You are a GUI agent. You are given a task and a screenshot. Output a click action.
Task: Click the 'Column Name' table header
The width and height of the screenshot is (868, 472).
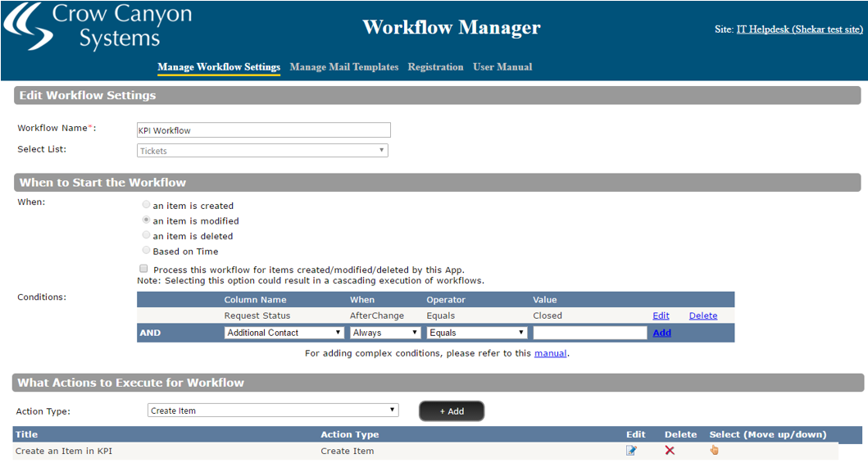pyautogui.click(x=255, y=299)
